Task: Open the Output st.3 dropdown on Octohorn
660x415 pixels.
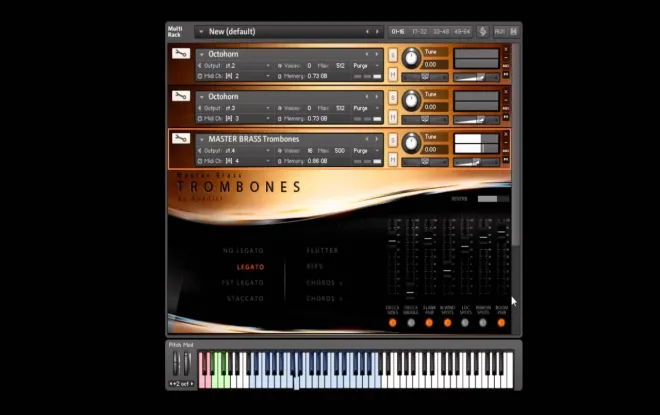Action: point(268,109)
